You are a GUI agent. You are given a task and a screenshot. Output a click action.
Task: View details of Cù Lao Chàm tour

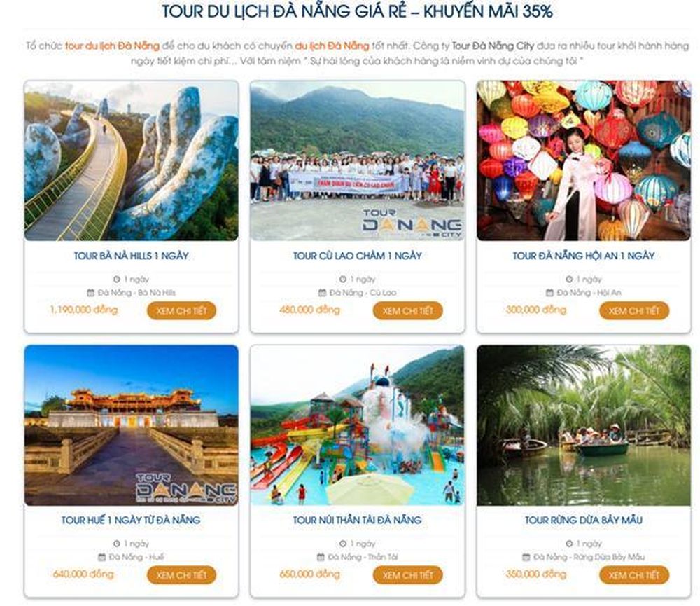408,310
